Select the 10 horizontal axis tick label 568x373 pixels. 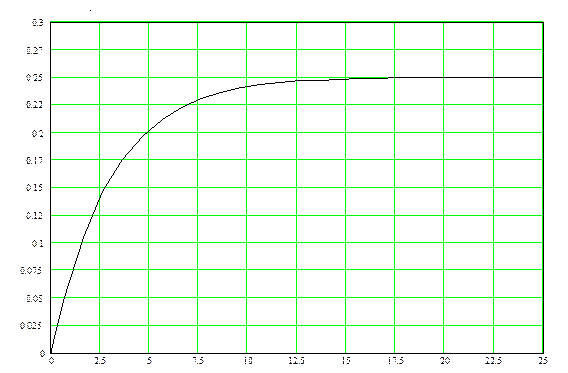pyautogui.click(x=248, y=361)
